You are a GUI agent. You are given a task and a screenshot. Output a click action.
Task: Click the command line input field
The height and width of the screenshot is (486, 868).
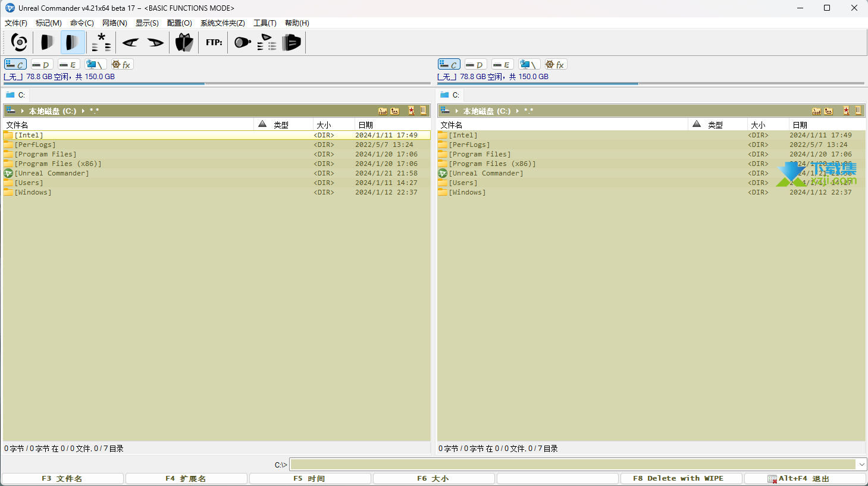point(573,465)
